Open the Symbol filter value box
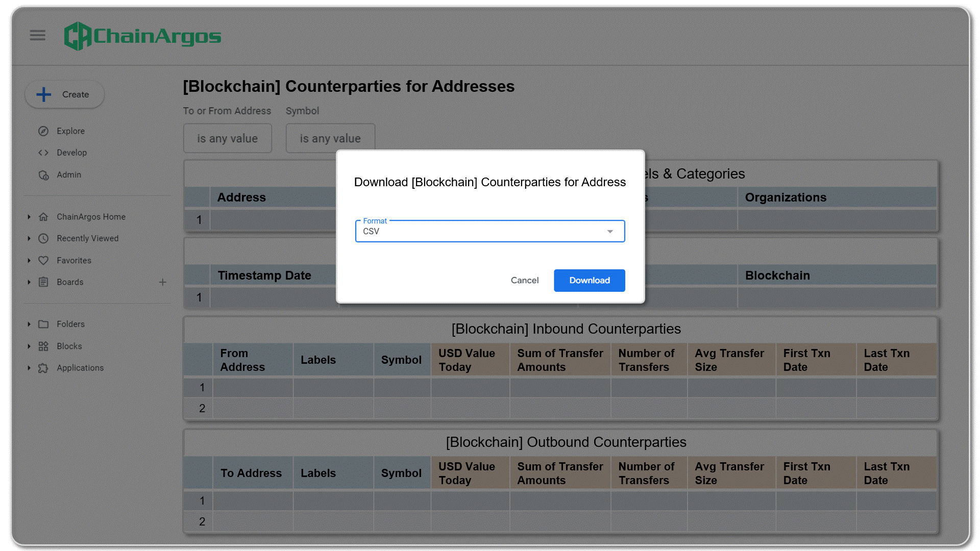The width and height of the screenshot is (980, 551). pos(330,138)
